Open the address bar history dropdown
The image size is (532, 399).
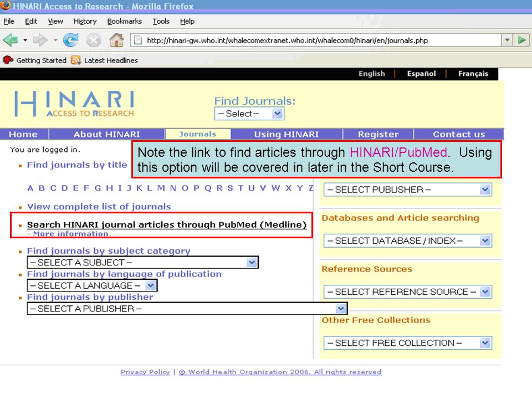pos(507,40)
